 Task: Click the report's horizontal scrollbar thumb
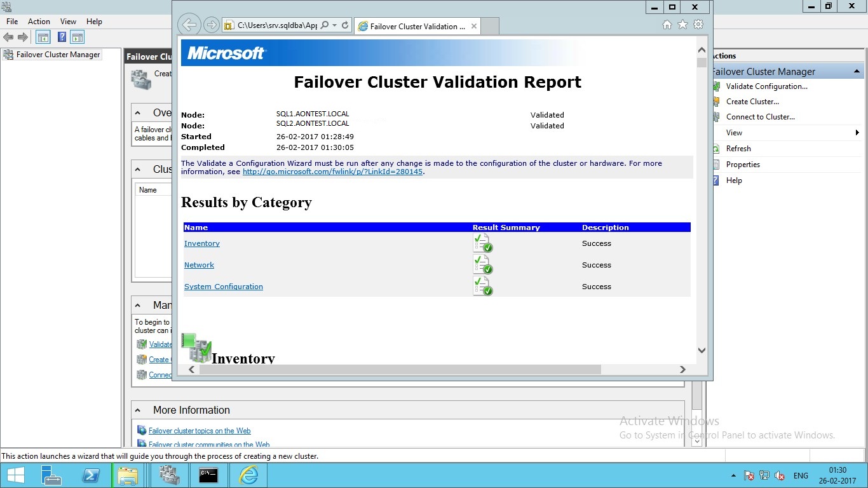(400, 369)
